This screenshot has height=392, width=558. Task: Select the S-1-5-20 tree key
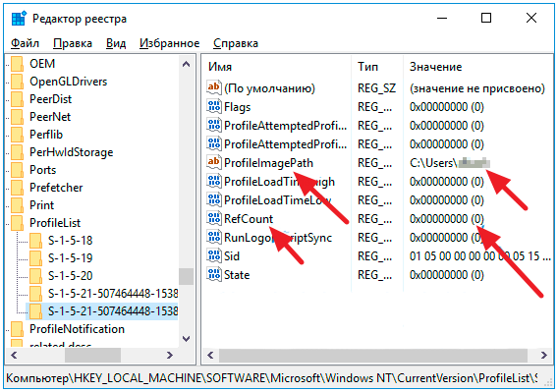[x=71, y=276]
